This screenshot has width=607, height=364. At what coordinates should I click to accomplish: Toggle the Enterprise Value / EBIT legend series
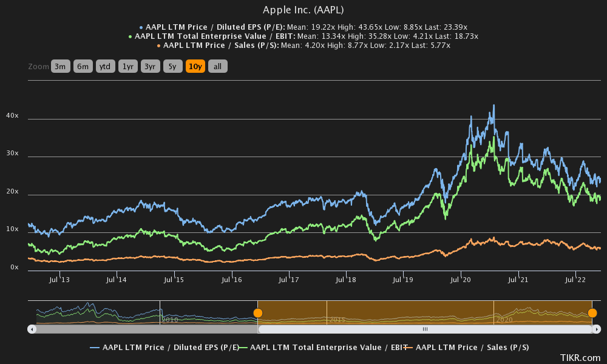[x=324, y=348]
